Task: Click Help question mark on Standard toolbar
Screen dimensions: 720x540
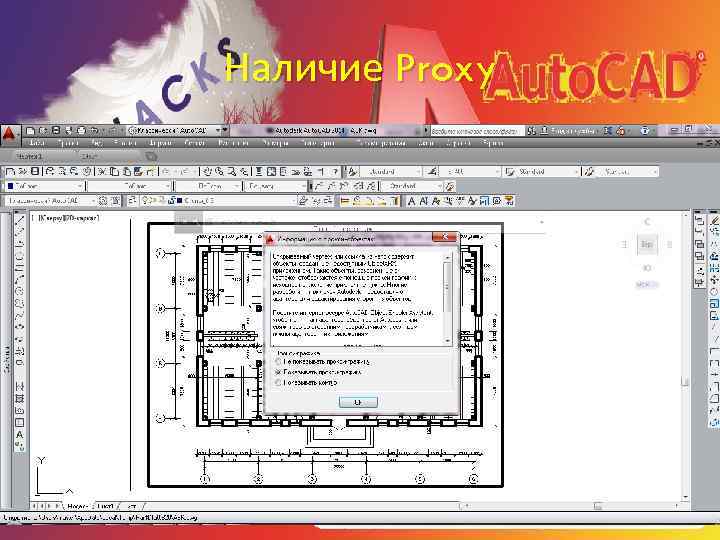Action: tap(336, 172)
